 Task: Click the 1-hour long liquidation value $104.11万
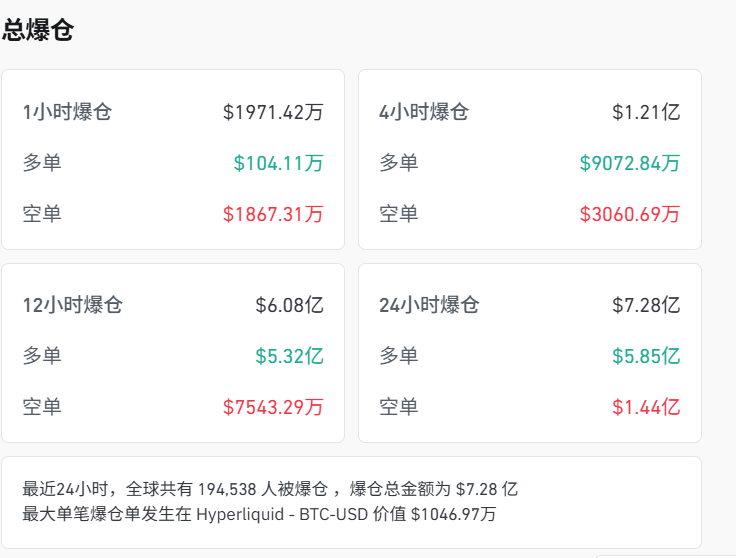[x=278, y=163]
